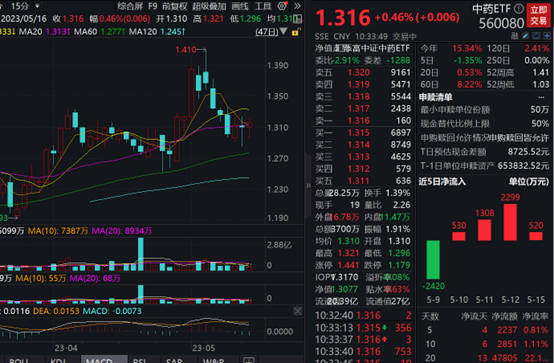554x363 pixels.
Task: Select the SAR indicator tab
Action: point(174,360)
